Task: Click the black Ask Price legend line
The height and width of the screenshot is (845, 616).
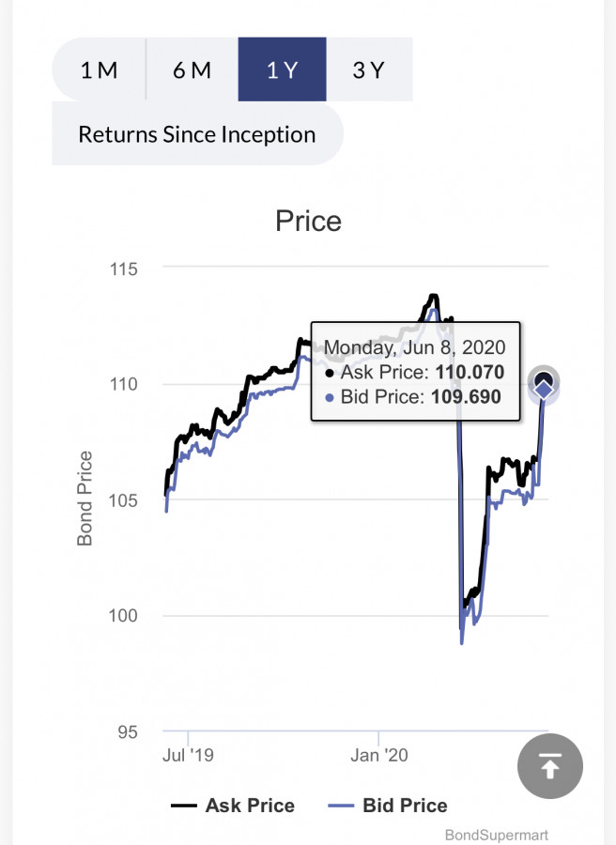Action: [x=183, y=807]
